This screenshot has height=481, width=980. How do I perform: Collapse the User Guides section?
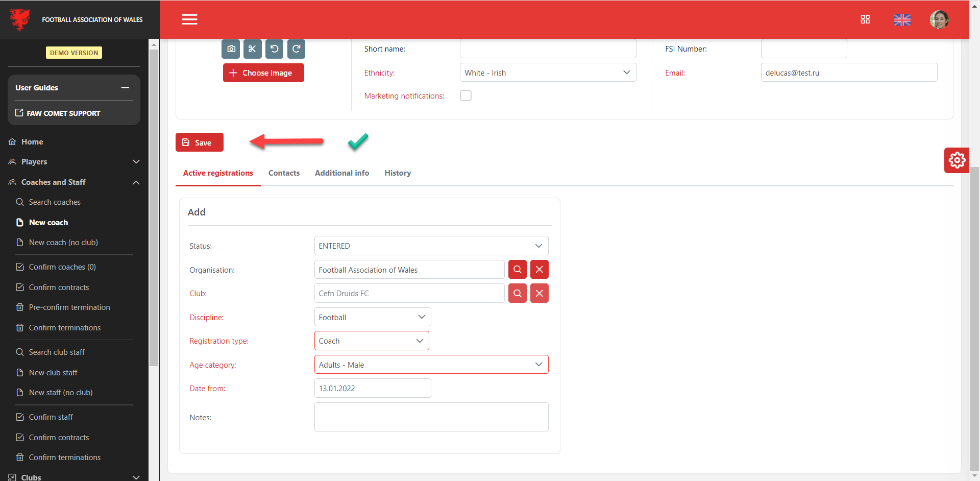(x=125, y=88)
